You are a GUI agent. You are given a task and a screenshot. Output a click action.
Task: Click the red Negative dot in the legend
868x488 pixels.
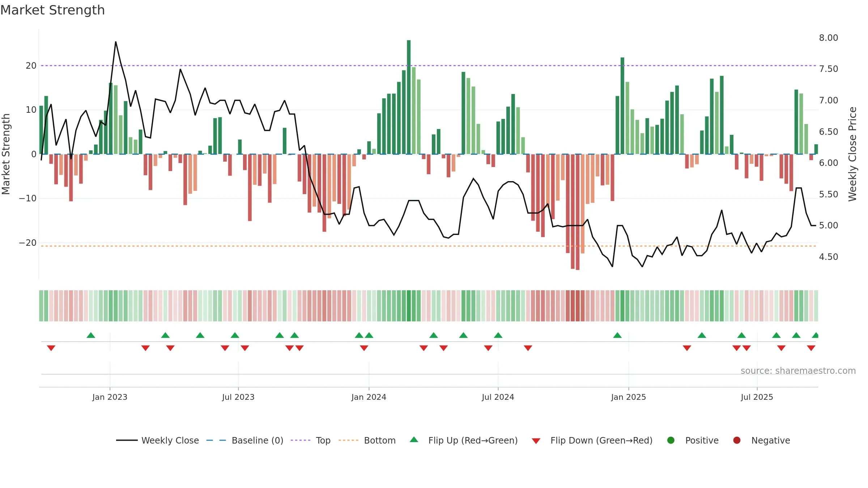pos(737,440)
